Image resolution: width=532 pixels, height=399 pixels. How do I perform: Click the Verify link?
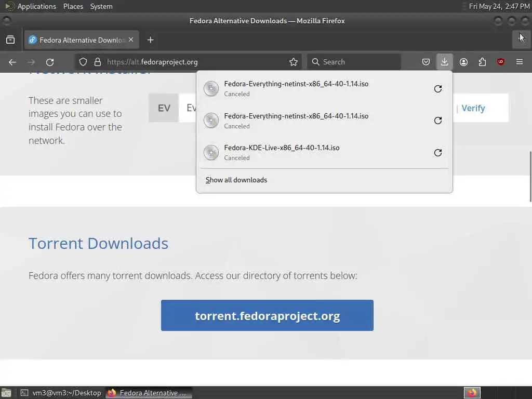coord(473,108)
